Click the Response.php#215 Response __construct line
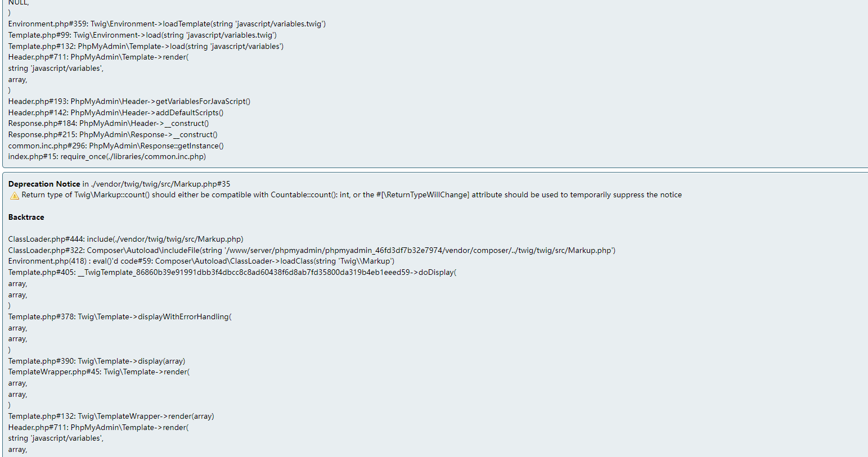Screen dimensions: 868x457 coord(113,134)
